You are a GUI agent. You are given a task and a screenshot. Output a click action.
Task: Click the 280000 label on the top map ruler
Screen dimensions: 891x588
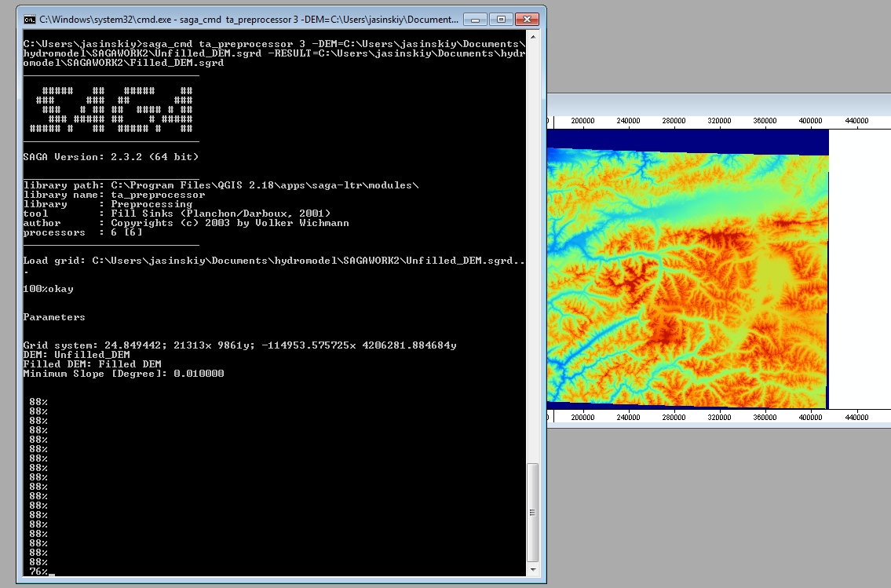coord(674,120)
